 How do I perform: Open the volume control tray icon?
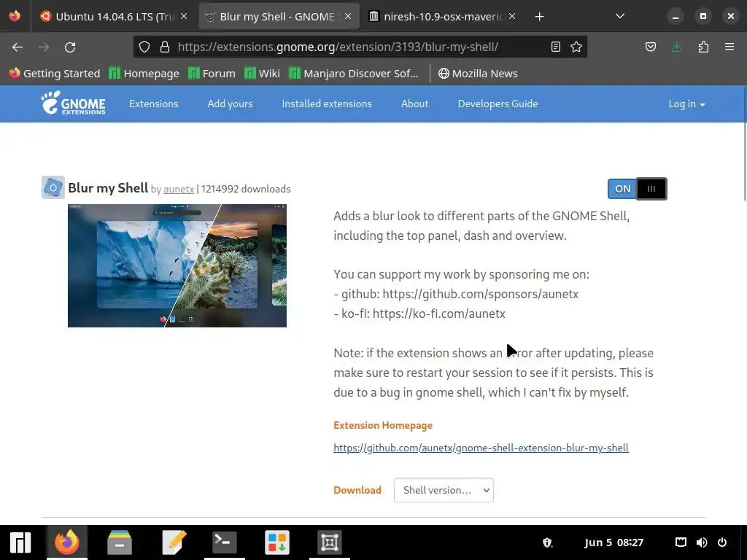click(702, 542)
